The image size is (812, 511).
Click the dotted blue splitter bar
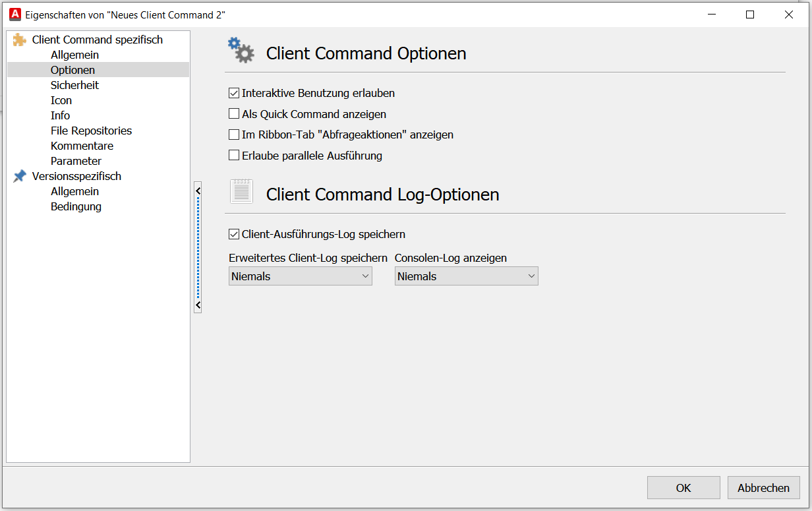(x=198, y=248)
